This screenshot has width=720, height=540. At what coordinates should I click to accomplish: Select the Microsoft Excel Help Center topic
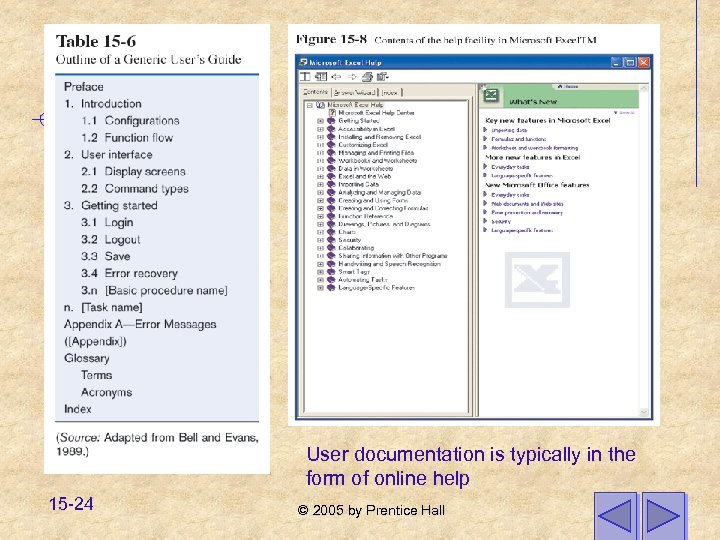(x=376, y=113)
